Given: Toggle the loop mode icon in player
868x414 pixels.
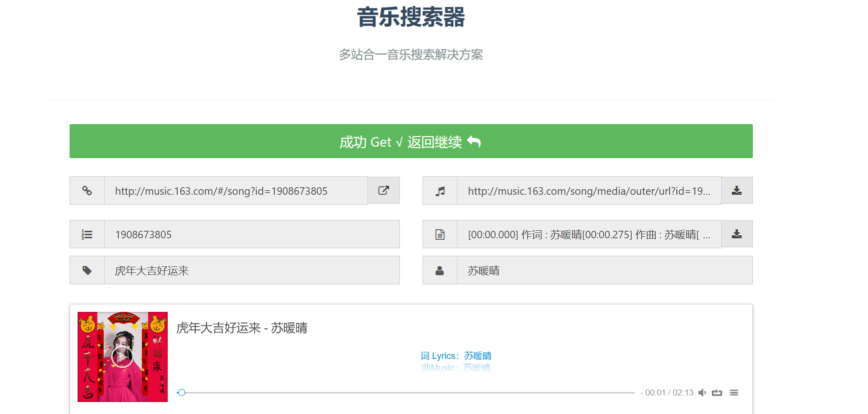Looking at the screenshot, I should click(x=717, y=392).
